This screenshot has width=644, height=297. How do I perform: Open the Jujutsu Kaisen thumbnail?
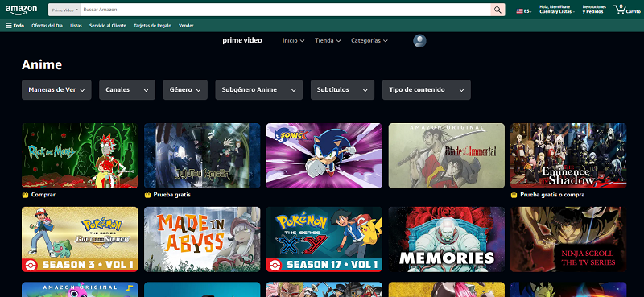pyautogui.click(x=202, y=155)
